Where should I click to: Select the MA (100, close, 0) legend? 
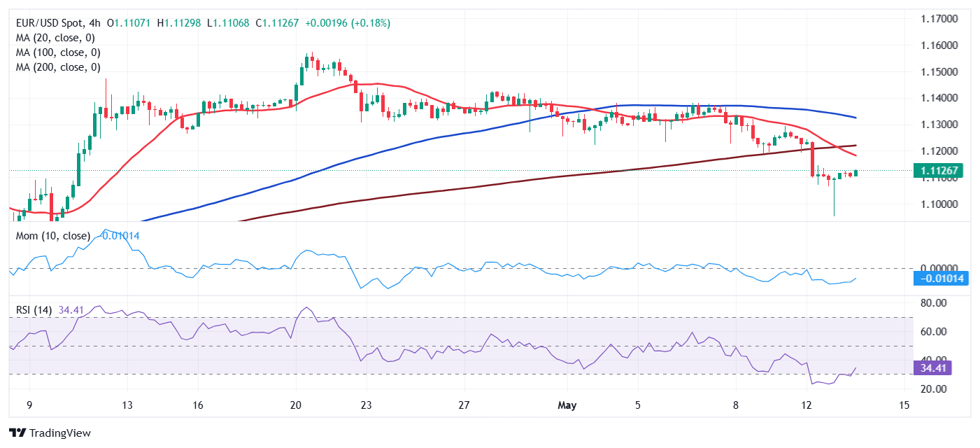(58, 52)
